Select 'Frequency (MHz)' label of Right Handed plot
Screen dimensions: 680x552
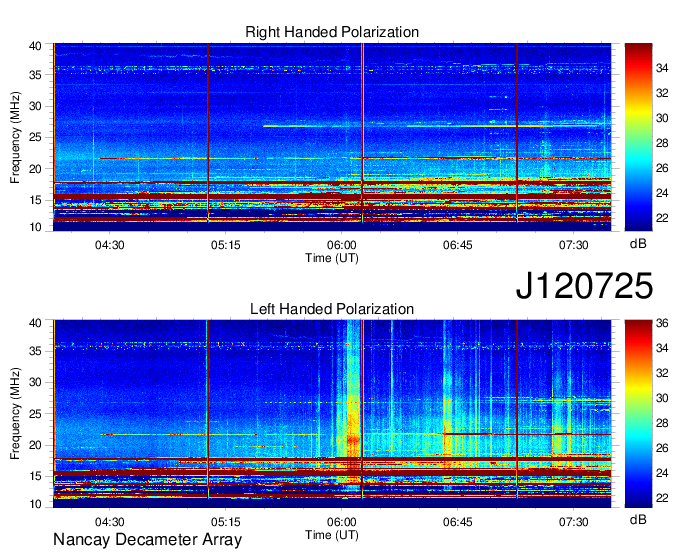coord(15,137)
